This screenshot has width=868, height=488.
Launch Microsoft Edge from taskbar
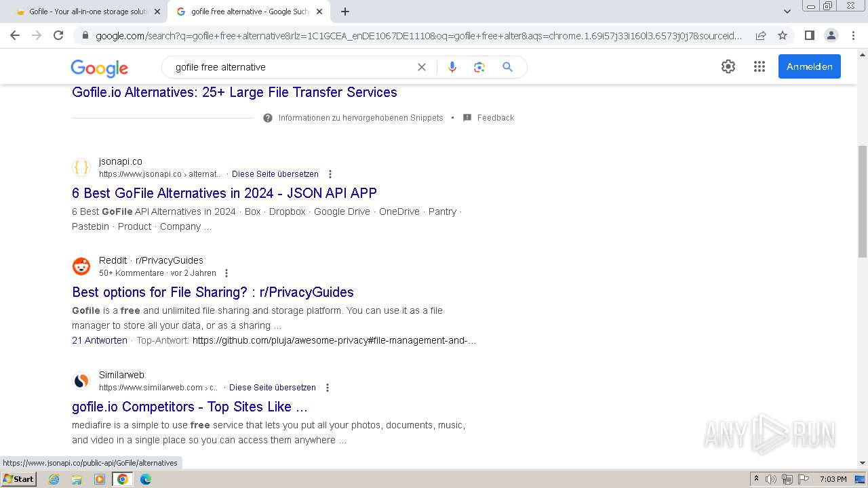[x=146, y=479]
